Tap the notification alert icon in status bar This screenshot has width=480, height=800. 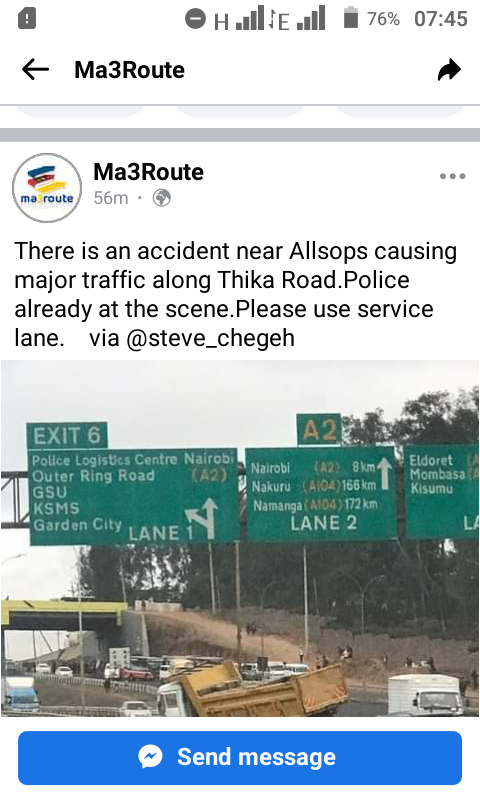[27, 19]
